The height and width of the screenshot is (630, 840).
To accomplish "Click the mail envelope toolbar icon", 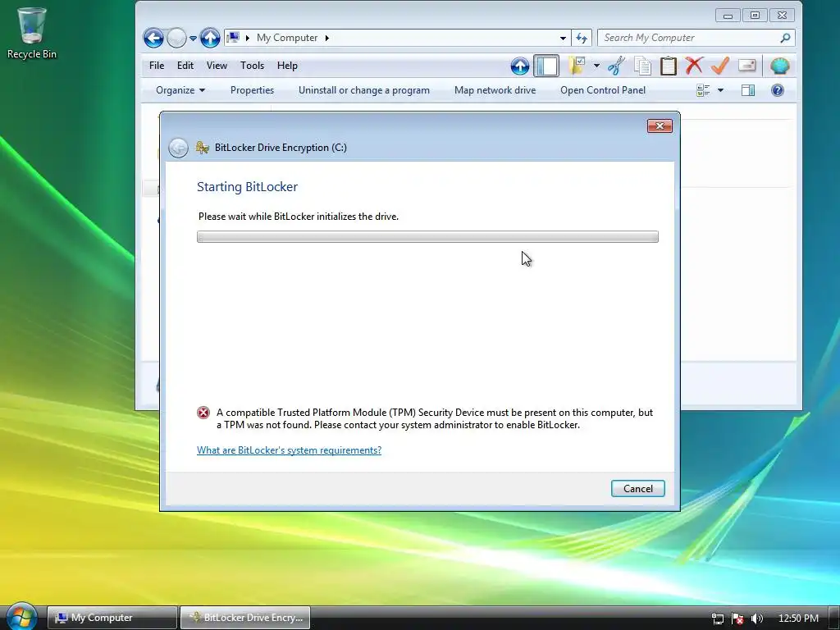I will tap(746, 66).
